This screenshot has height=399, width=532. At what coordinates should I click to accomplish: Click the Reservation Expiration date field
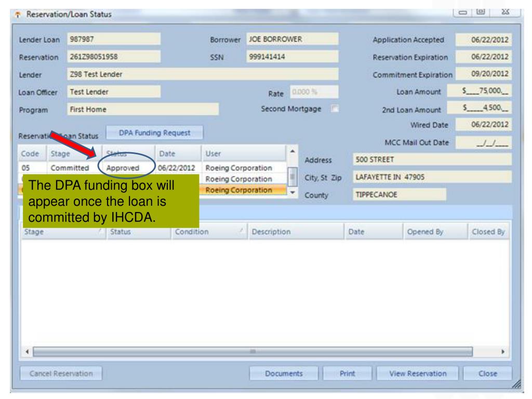(x=484, y=57)
